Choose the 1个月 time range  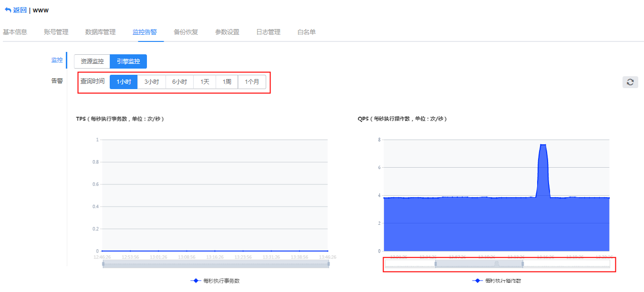click(x=252, y=82)
